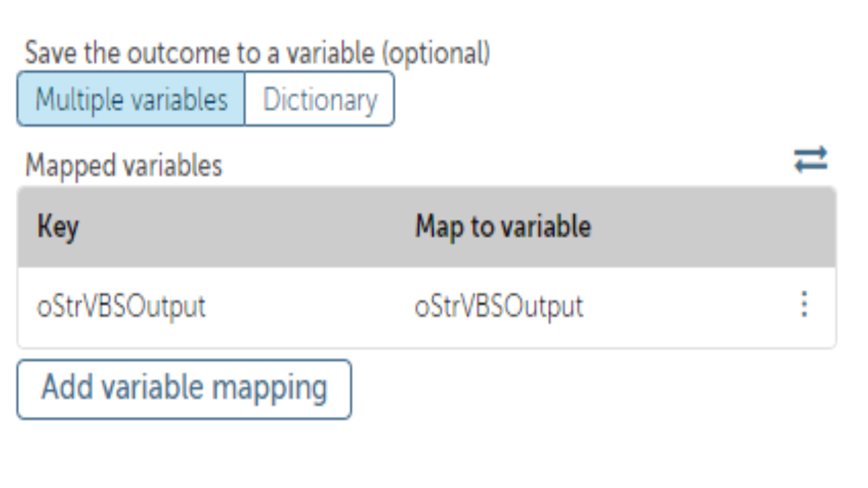868x488 pixels.
Task: Select the oStrVBSOutput key cell
Action: [x=121, y=306]
